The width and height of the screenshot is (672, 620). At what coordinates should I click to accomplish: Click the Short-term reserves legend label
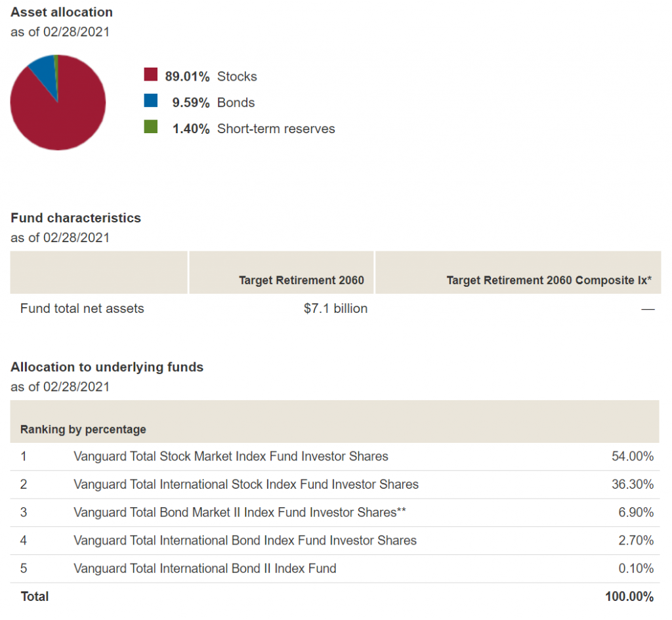276,129
